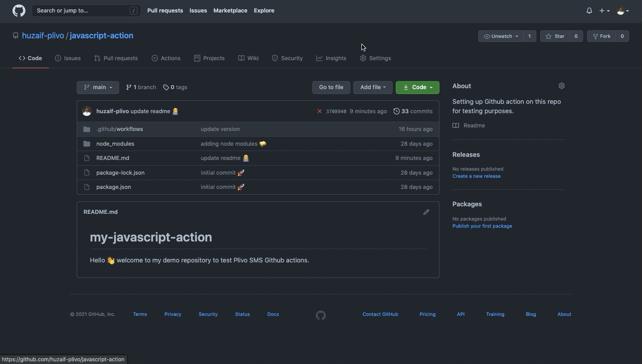Open Explore in top navigation
This screenshot has height=364, width=642.
coord(264,11)
